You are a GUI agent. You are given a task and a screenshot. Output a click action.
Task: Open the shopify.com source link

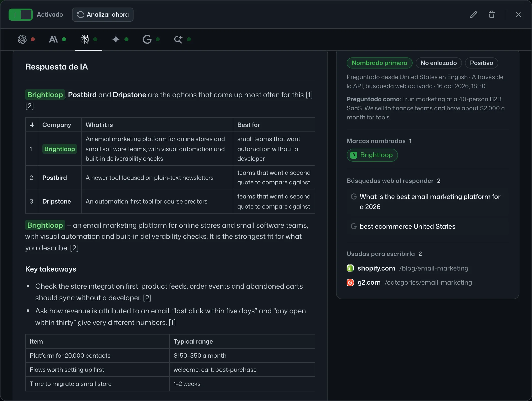pyautogui.click(x=407, y=268)
